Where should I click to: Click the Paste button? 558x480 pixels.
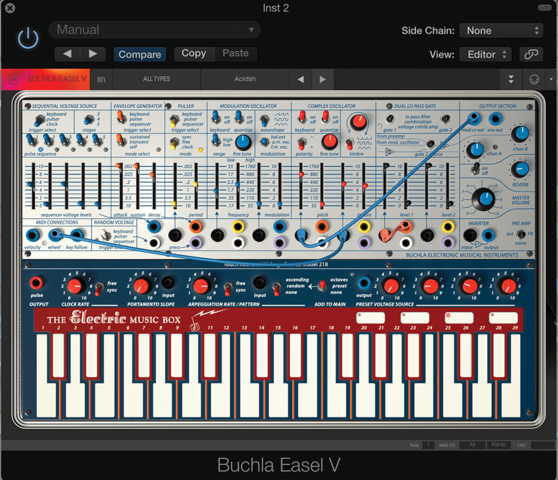tap(236, 53)
